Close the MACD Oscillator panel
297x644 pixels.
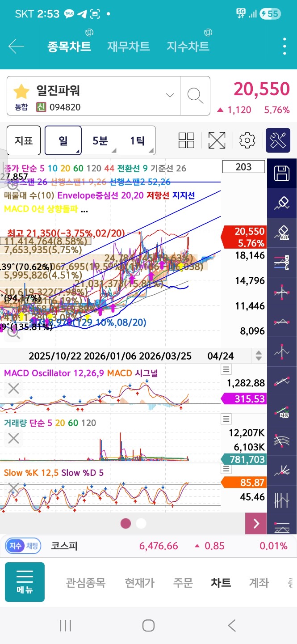(x=13, y=389)
